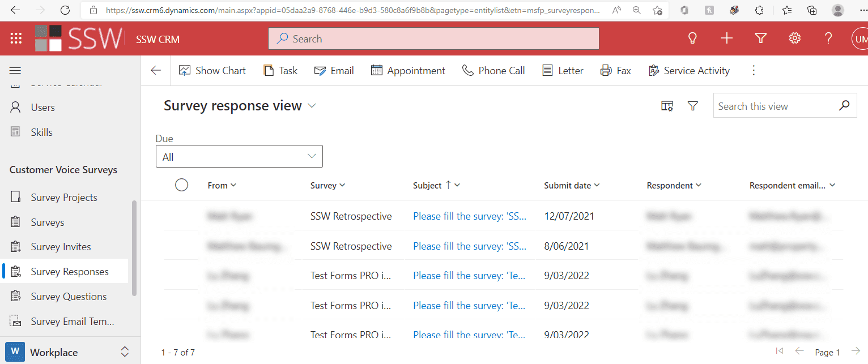Image resolution: width=868 pixels, height=364 pixels.
Task: Open the edit columns icon
Action: [x=667, y=106]
